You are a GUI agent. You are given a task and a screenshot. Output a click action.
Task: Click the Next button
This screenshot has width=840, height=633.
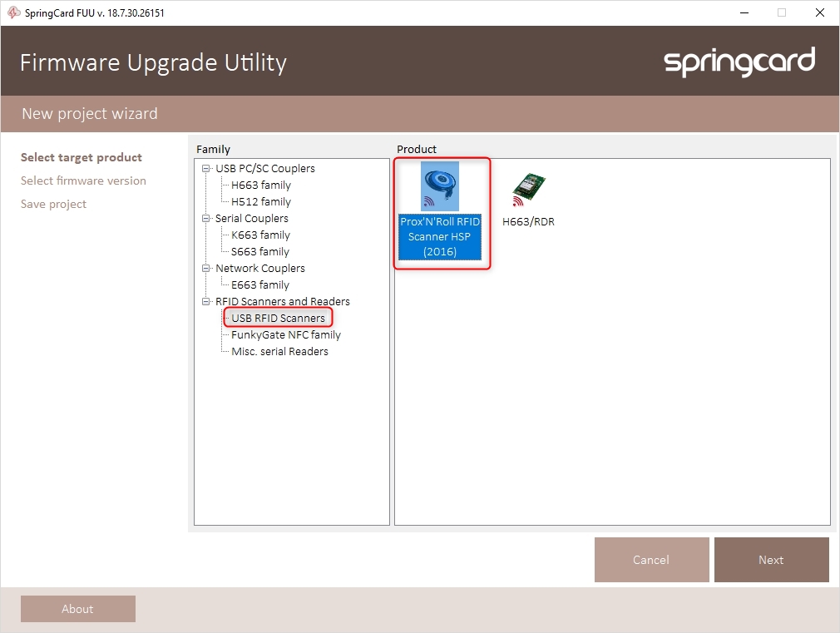coord(772,560)
